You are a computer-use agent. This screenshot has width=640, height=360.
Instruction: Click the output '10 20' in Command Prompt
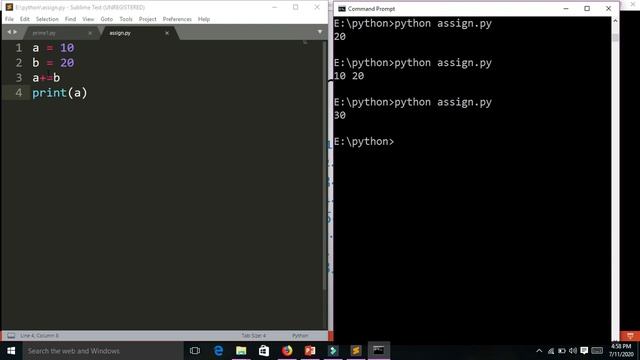point(349,76)
